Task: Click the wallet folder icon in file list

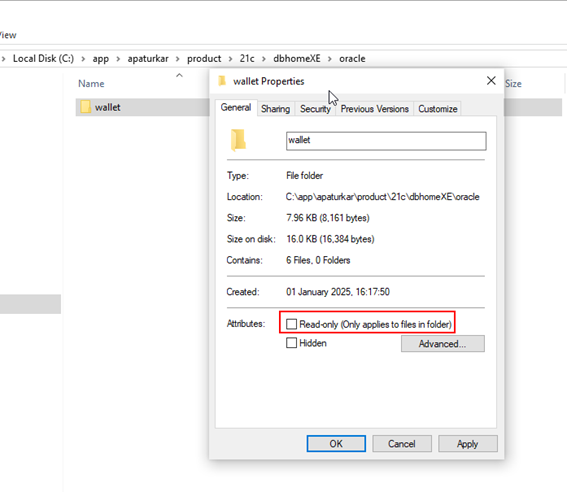Action: [85, 107]
